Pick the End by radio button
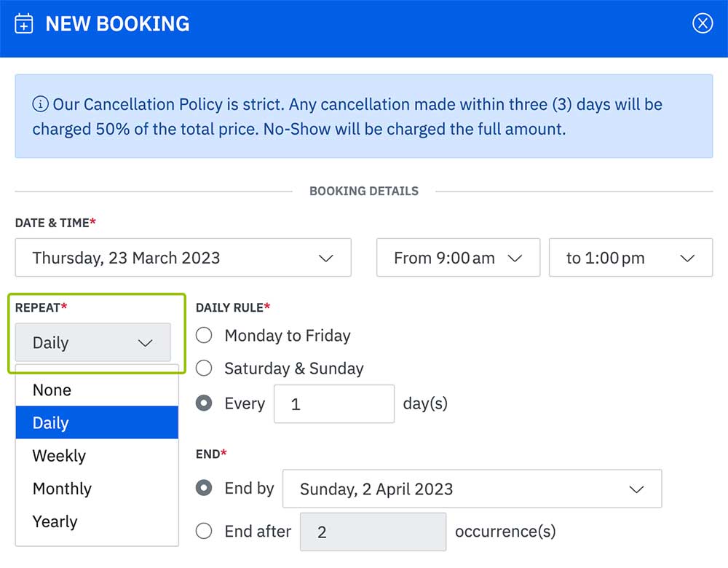The width and height of the screenshot is (728, 568). point(205,488)
